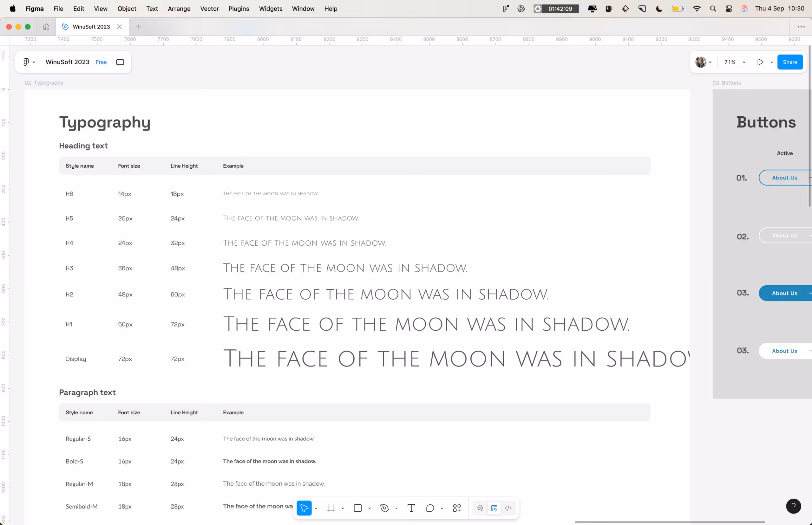This screenshot has height=525, width=812.
Task: Open the File menu
Action: tap(58, 9)
